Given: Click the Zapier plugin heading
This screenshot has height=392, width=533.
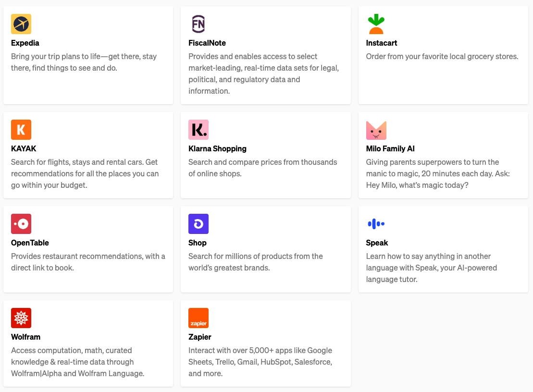Looking at the screenshot, I should coord(200,337).
